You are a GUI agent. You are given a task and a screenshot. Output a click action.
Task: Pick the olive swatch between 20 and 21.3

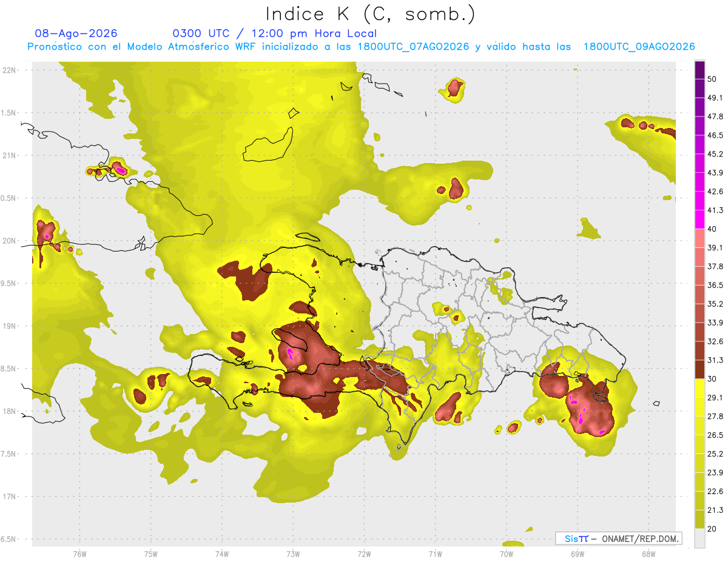click(x=699, y=520)
